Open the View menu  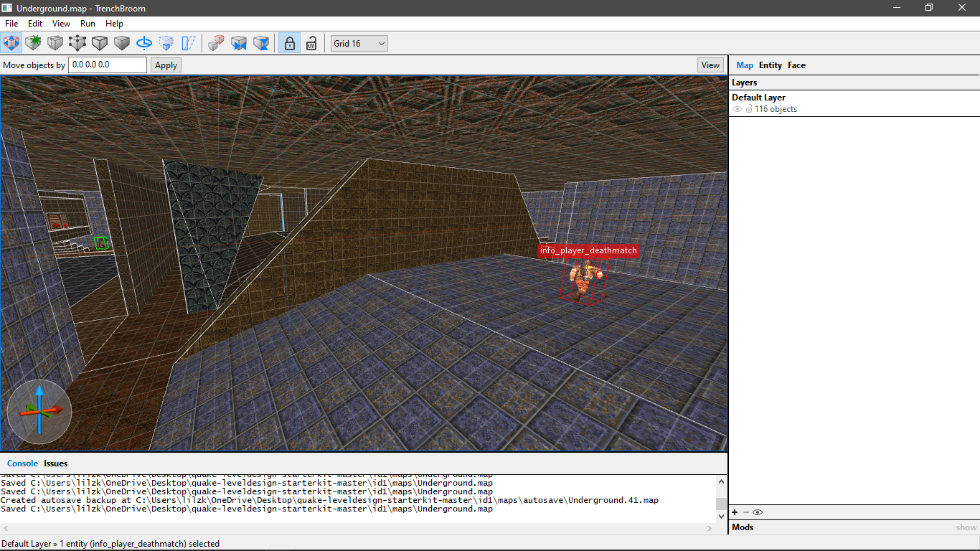click(x=61, y=24)
